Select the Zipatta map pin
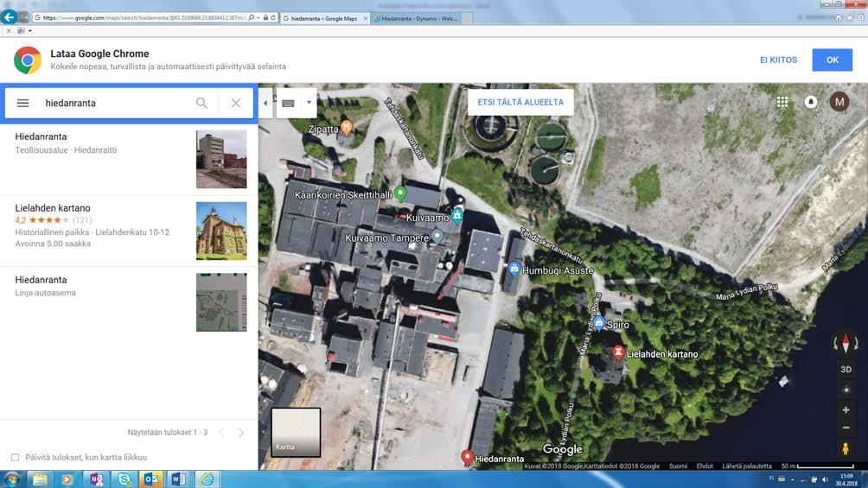The image size is (868, 488). point(347,127)
